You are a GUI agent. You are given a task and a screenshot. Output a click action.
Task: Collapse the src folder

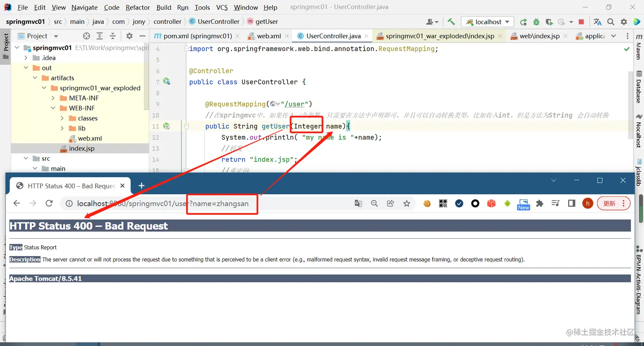click(x=26, y=159)
